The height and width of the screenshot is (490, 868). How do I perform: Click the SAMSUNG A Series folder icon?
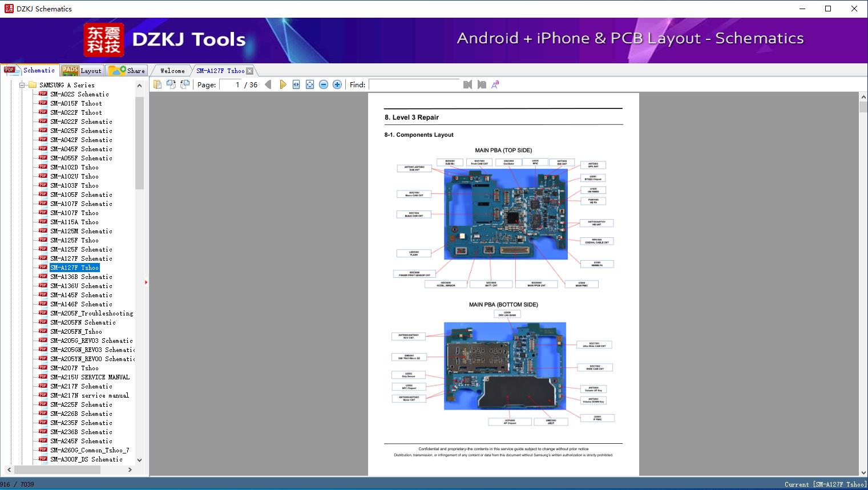point(33,85)
